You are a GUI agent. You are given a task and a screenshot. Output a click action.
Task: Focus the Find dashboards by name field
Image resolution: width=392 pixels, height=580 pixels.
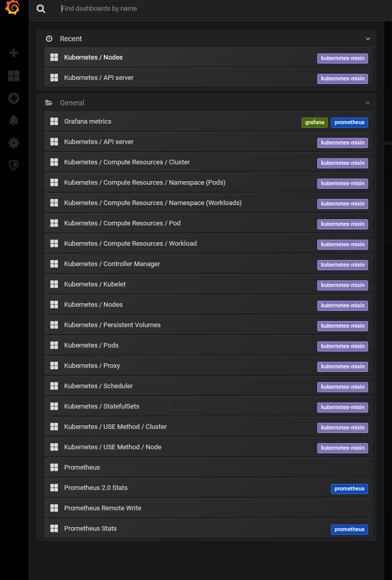pos(222,9)
